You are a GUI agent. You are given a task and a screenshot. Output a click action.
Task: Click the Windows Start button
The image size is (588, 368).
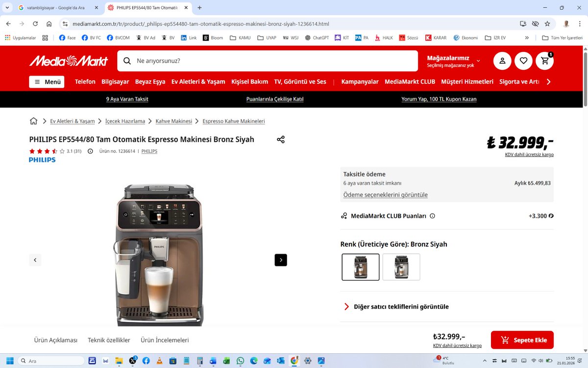pyautogui.click(x=10, y=361)
